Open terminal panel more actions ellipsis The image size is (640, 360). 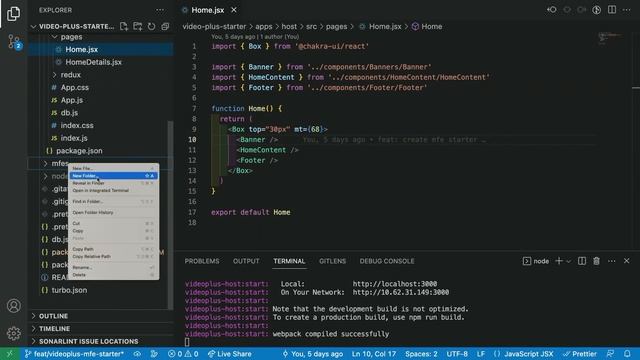(x=611, y=261)
